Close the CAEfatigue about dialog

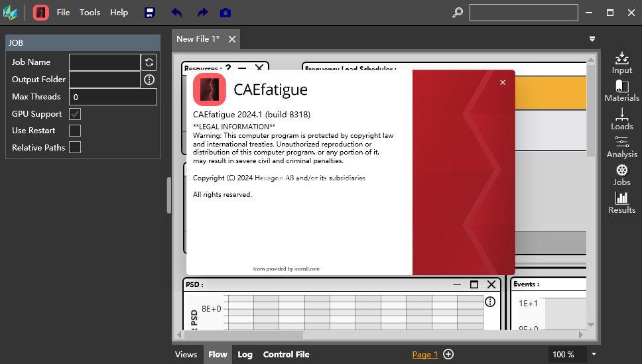tap(503, 82)
